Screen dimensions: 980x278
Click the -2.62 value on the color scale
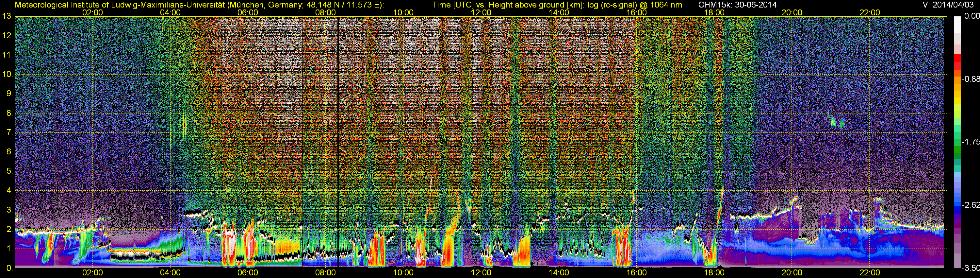[x=971, y=205]
